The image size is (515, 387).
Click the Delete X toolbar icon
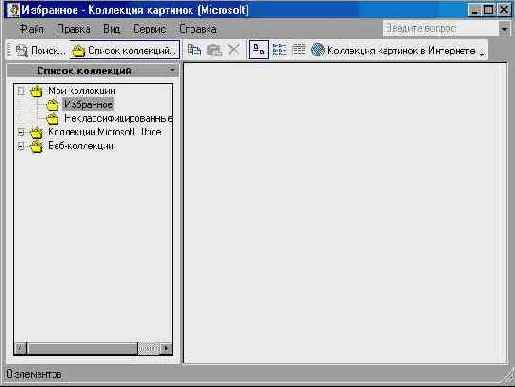click(x=234, y=50)
